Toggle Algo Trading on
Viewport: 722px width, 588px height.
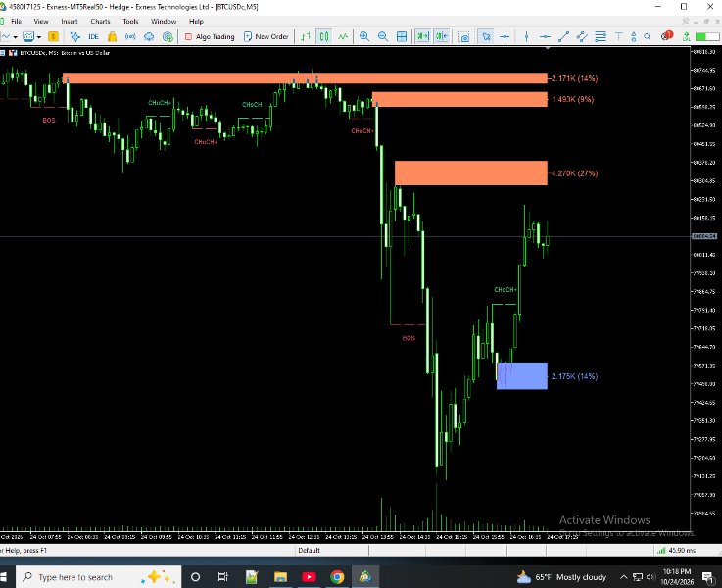[210, 37]
